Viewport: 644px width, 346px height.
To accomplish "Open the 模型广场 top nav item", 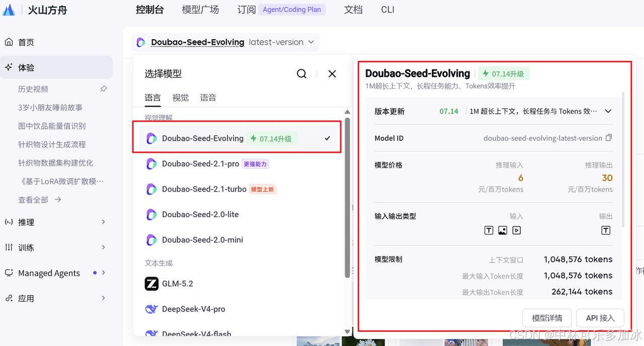I will (201, 10).
